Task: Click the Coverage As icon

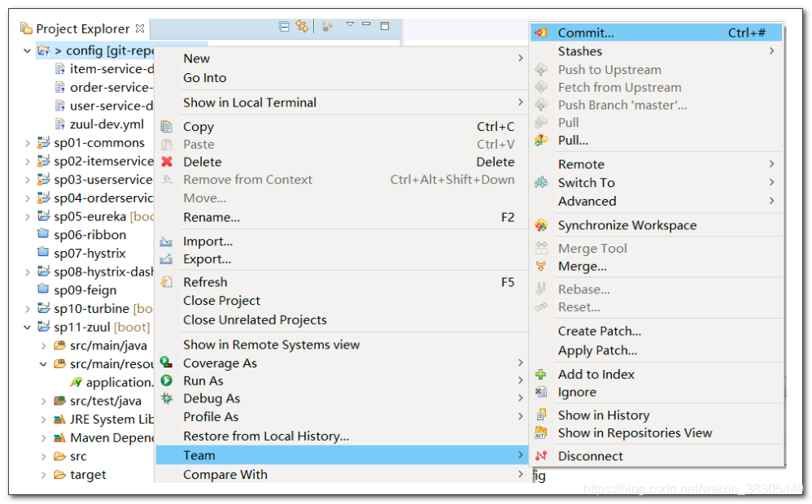Action: (x=166, y=363)
